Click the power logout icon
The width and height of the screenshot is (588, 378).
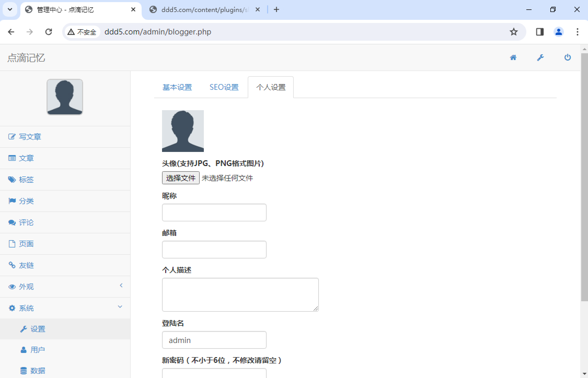567,57
